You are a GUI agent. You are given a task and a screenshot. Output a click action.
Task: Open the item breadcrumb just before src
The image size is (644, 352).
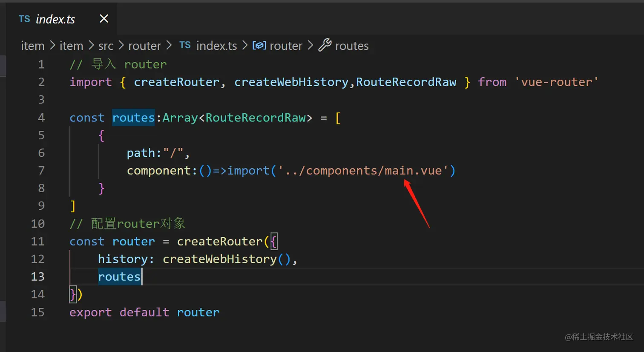[x=71, y=46]
